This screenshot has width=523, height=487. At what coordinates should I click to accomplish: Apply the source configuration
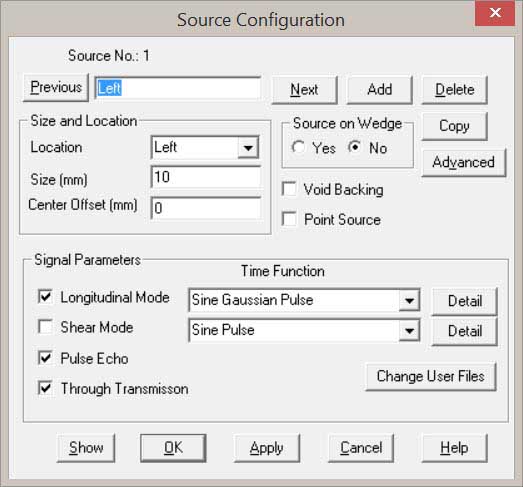pyautogui.click(x=267, y=448)
